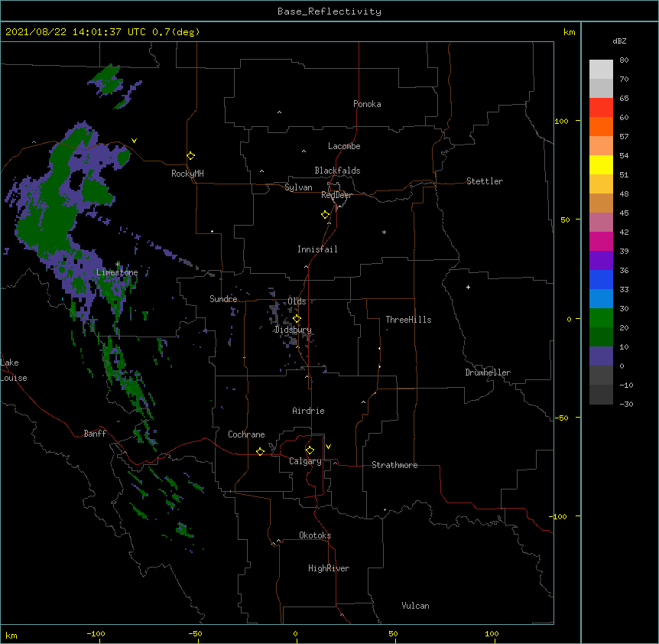Click the km unit label at top right
This screenshot has width=659, height=644.
click(570, 32)
